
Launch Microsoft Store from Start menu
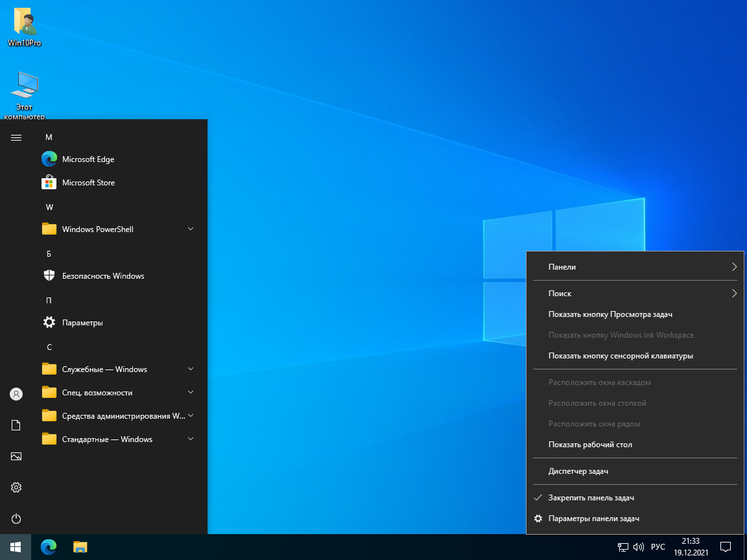[x=88, y=183]
